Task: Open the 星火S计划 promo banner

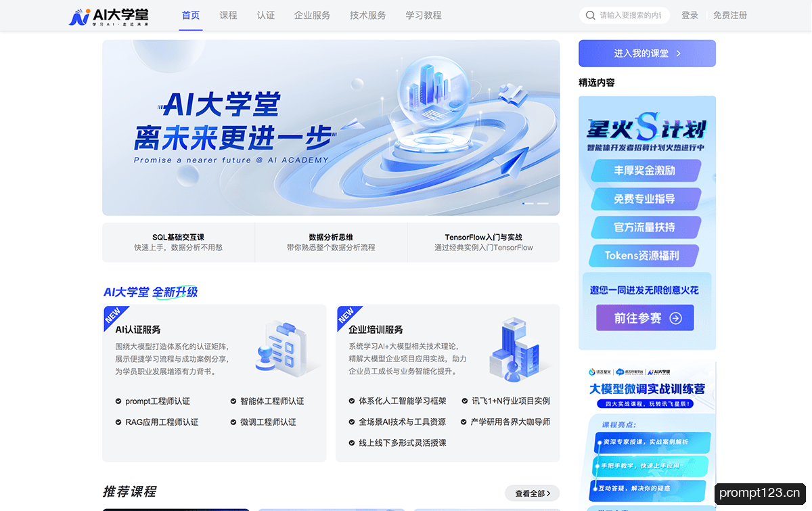Action: 647,223
